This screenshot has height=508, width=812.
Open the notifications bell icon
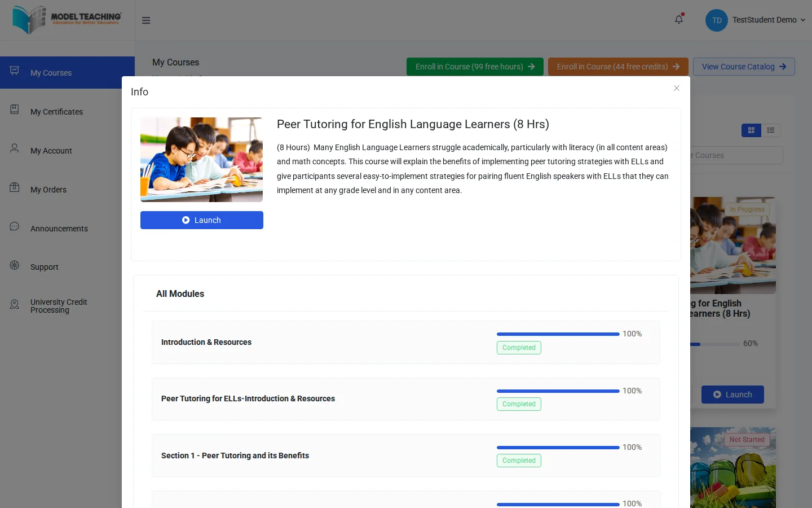click(679, 19)
